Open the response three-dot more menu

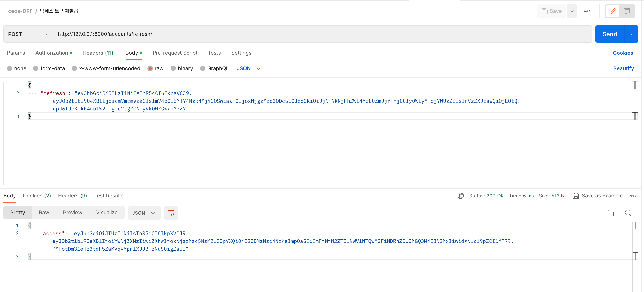pyautogui.click(x=633, y=196)
